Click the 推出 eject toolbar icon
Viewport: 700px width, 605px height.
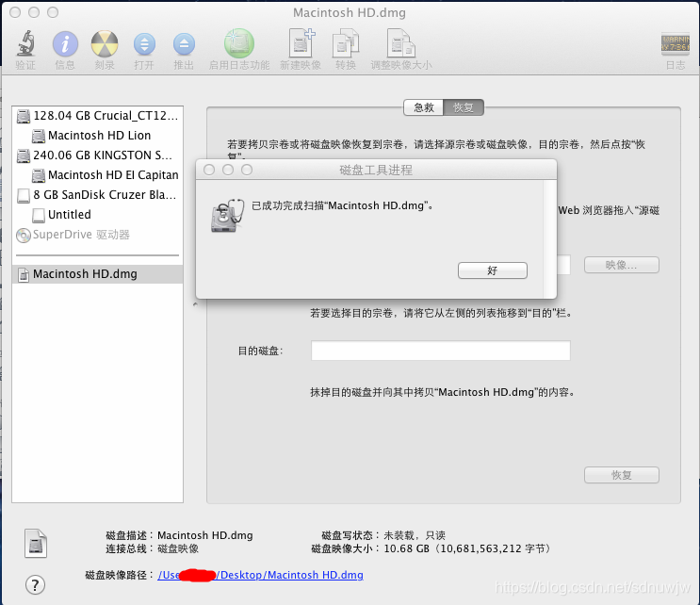click(184, 44)
